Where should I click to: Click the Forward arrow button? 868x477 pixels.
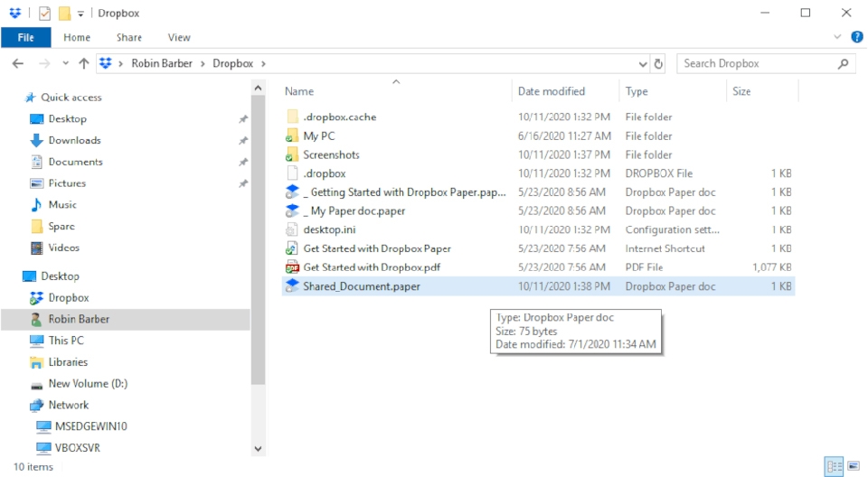pos(44,63)
